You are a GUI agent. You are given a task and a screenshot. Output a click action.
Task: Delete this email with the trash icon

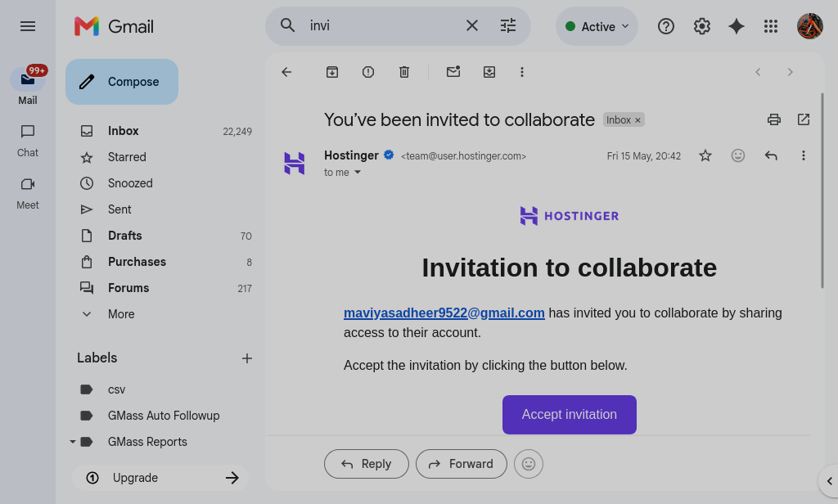[404, 72]
